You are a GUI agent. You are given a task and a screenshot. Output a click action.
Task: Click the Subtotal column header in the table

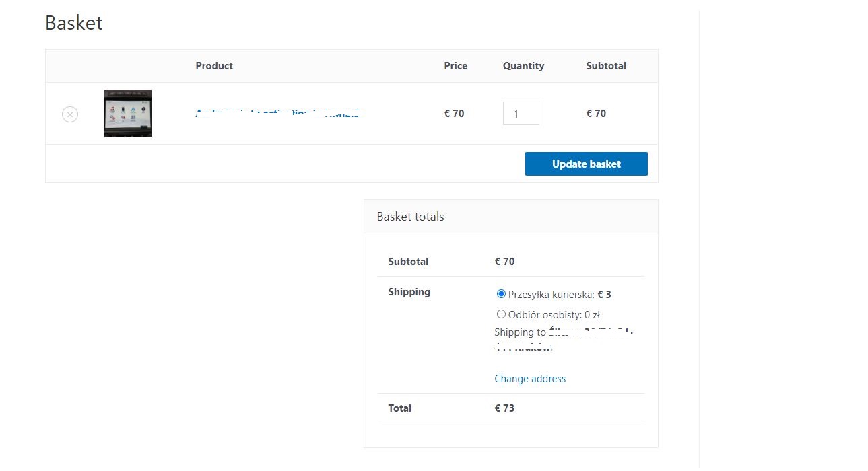(x=605, y=66)
